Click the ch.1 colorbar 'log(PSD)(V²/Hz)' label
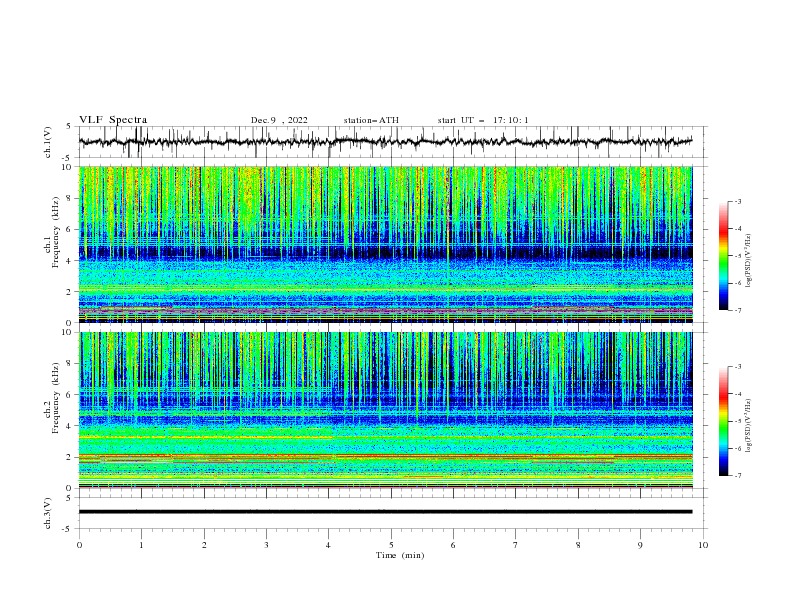792x612 pixels. coord(749,261)
